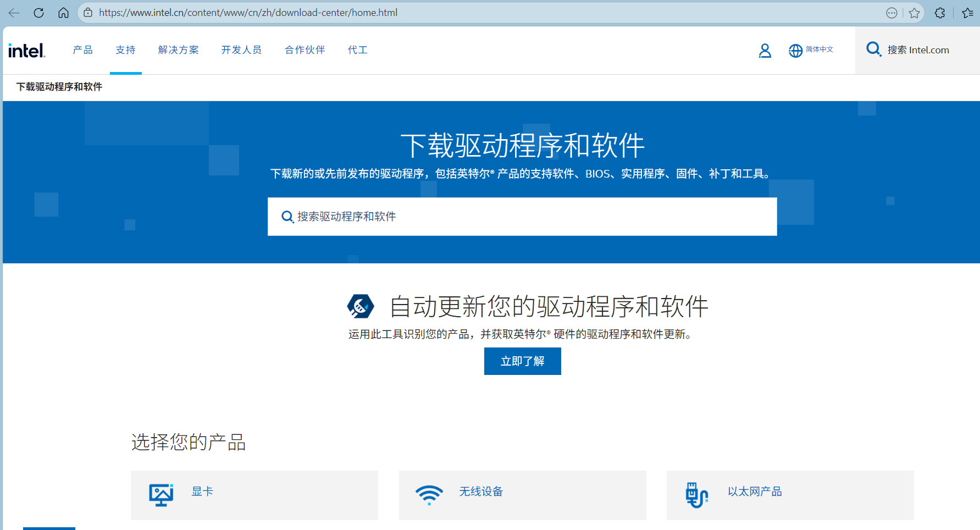Click the driver support assistant icon
The height and width of the screenshot is (530, 980).
(361, 306)
